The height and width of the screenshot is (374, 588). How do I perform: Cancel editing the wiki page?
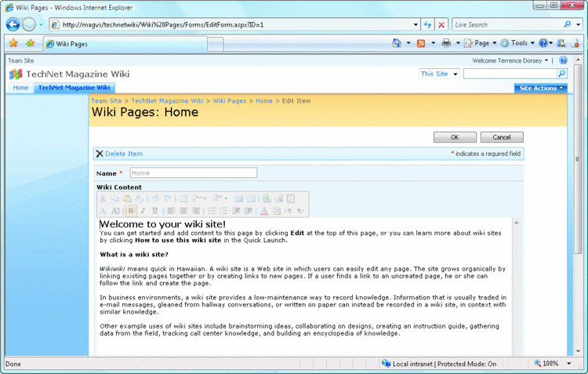pos(502,137)
